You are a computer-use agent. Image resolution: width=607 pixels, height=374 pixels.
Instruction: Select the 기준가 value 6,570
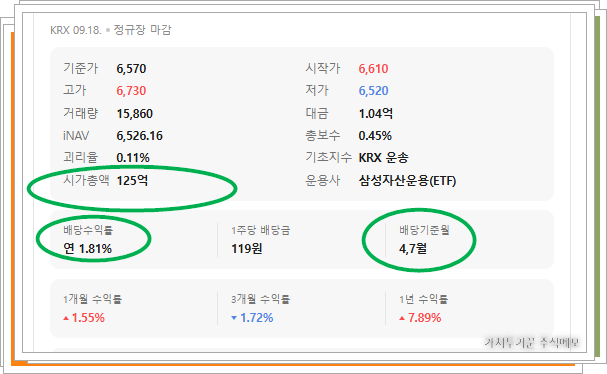click(131, 69)
